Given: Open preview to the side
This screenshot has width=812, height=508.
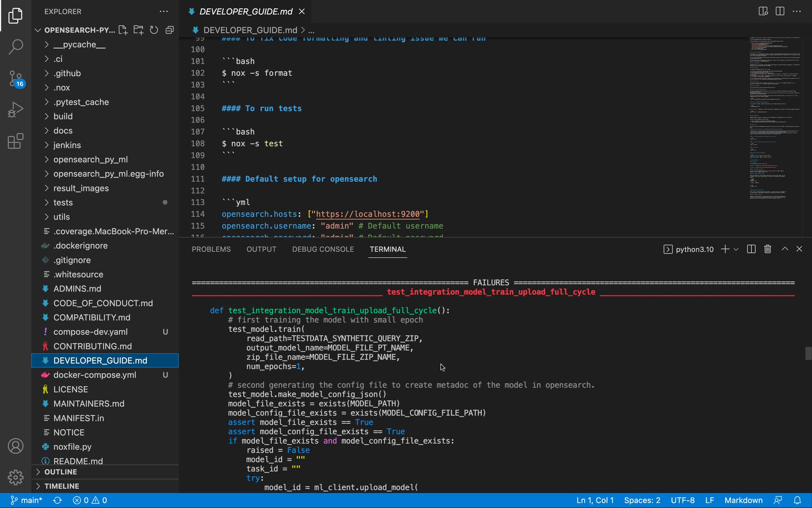Looking at the screenshot, I should click(763, 11).
